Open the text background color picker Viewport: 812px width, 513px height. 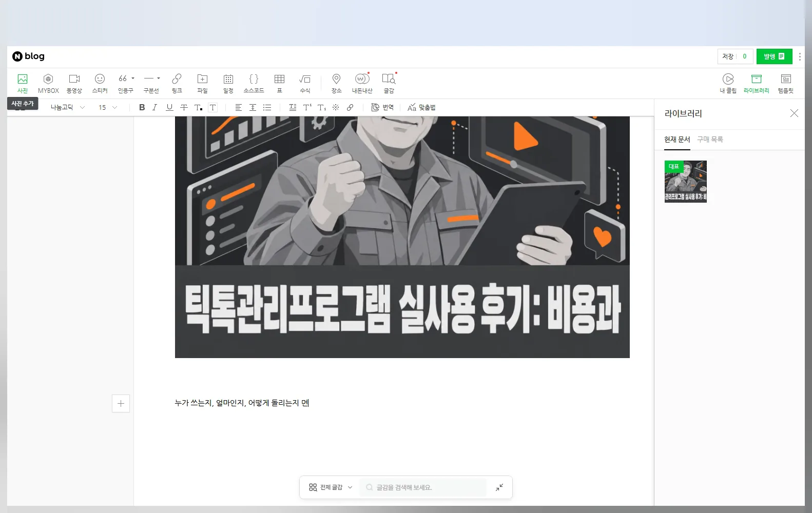[213, 107]
